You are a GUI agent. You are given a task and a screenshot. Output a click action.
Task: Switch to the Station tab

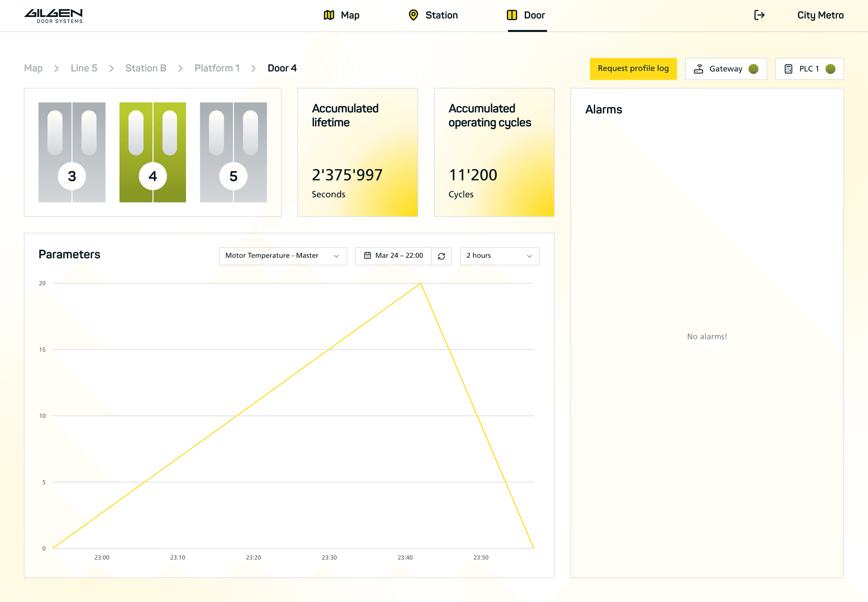(441, 15)
